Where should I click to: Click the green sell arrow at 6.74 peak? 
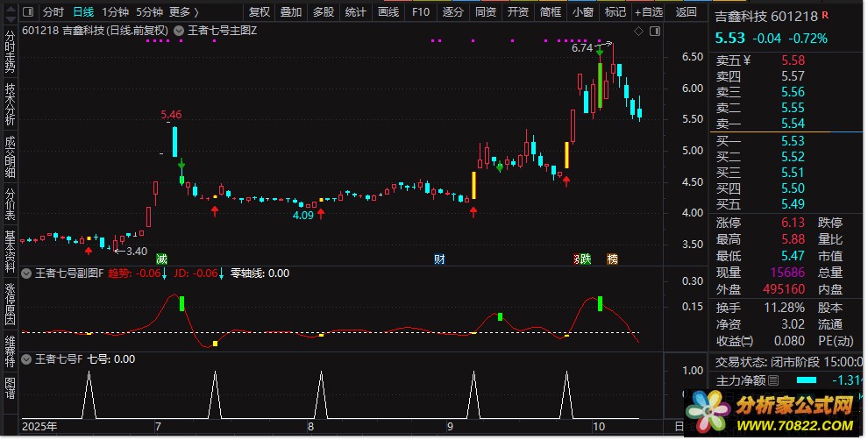pos(600,52)
